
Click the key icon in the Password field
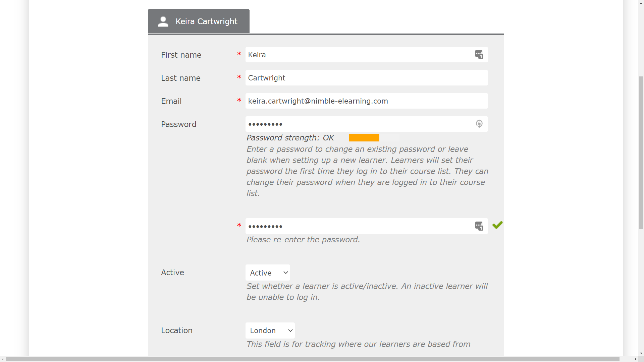[479, 124]
